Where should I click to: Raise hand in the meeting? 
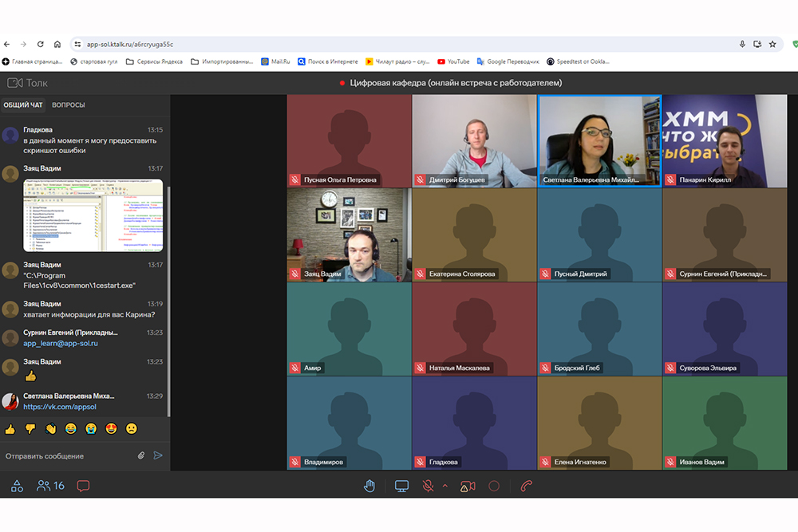[369, 486]
